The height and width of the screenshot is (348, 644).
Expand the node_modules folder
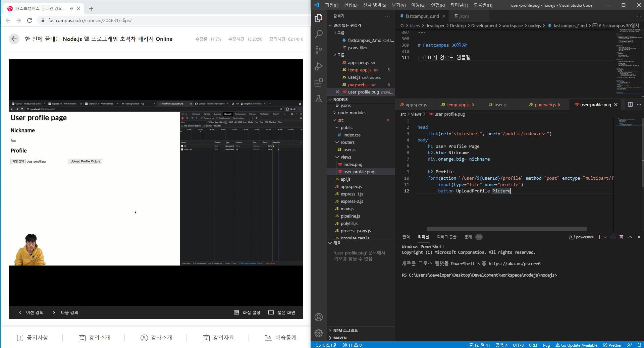[352, 113]
